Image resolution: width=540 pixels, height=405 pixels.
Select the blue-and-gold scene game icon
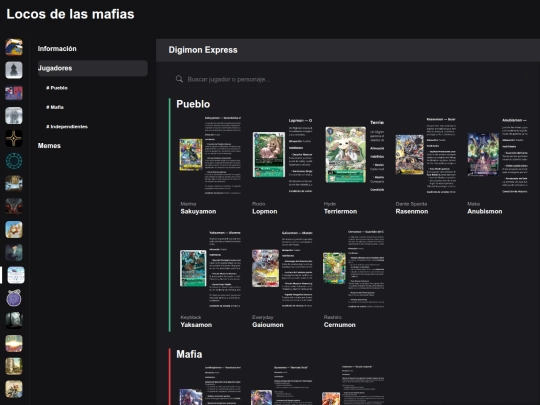click(14, 184)
